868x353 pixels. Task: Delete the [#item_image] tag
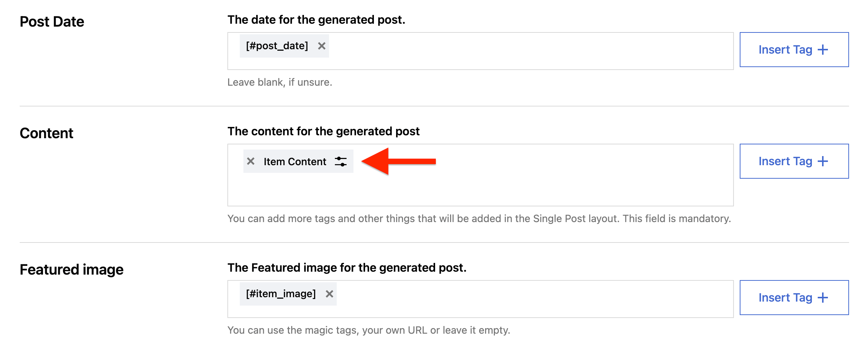pyautogui.click(x=329, y=294)
